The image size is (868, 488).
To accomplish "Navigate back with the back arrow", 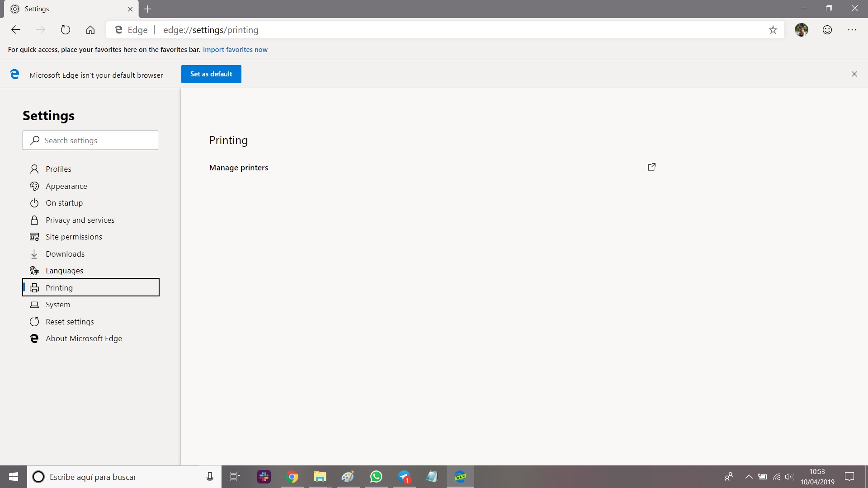I will (x=16, y=30).
